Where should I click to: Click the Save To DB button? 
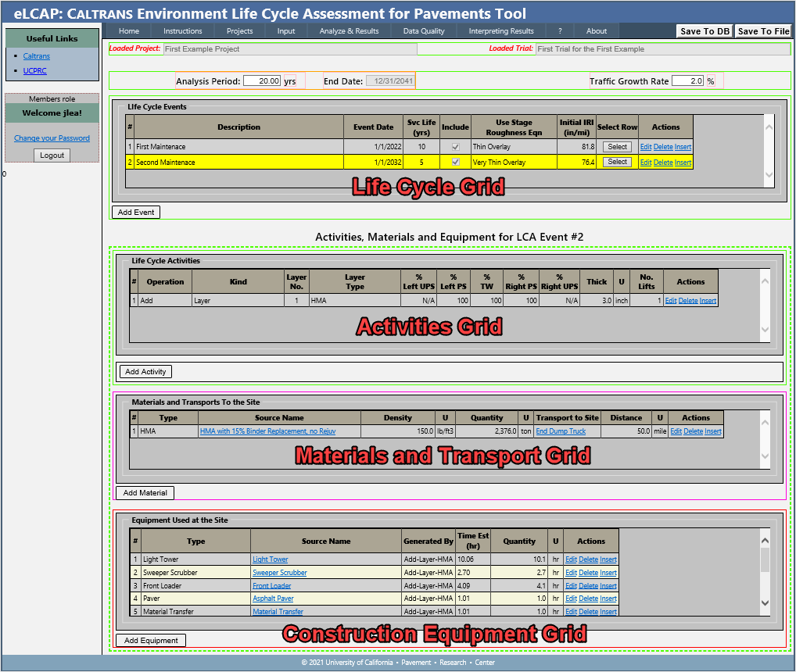coord(705,31)
